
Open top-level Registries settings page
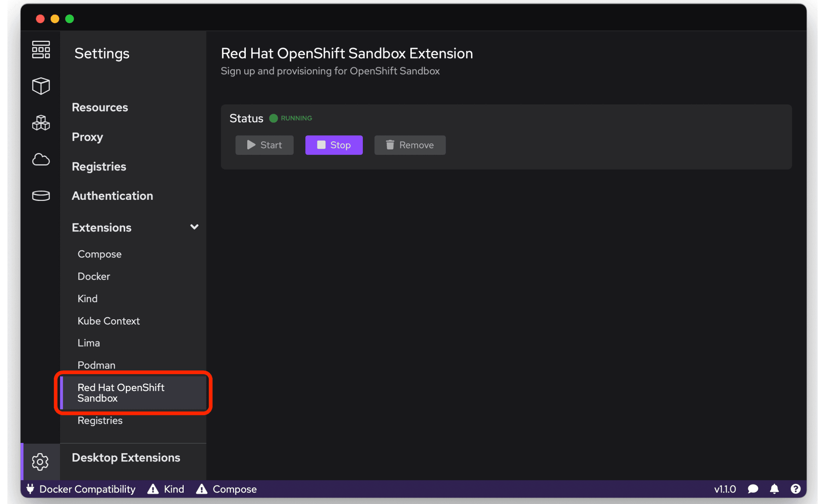(x=99, y=167)
